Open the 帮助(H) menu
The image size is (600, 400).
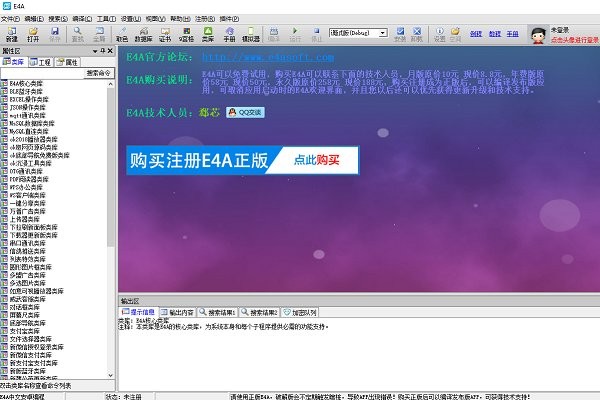coord(180,18)
